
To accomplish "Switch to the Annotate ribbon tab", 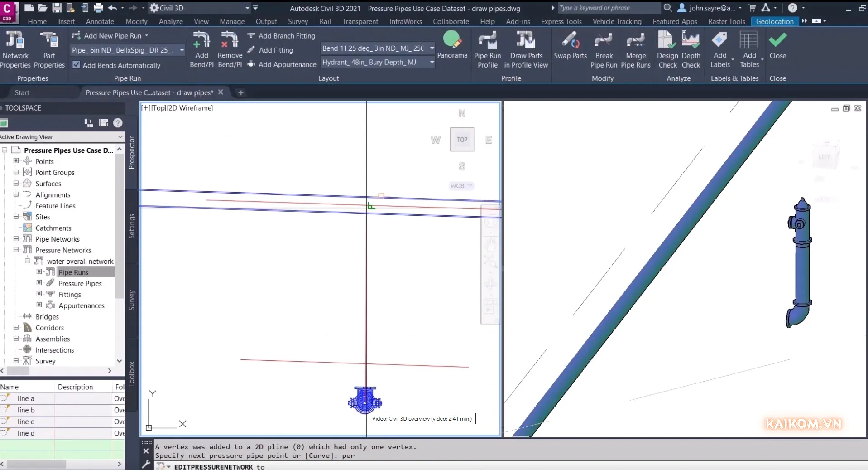I will point(100,21).
